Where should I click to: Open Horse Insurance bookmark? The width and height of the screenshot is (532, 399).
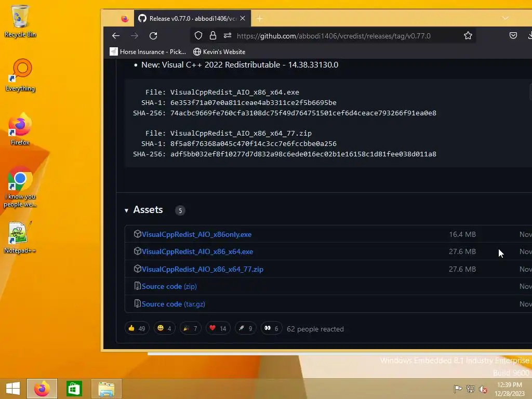pyautogui.click(x=148, y=51)
